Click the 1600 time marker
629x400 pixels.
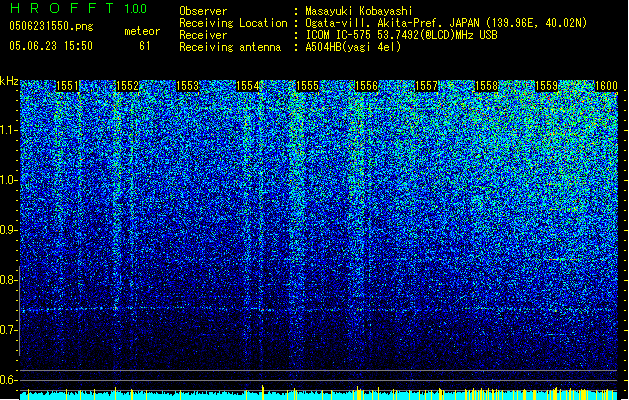(x=606, y=86)
